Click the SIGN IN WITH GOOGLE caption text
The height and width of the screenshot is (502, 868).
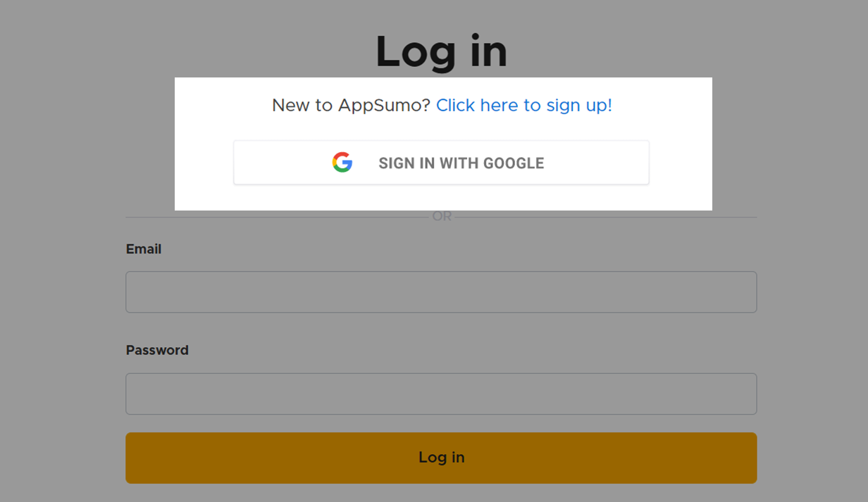click(461, 163)
